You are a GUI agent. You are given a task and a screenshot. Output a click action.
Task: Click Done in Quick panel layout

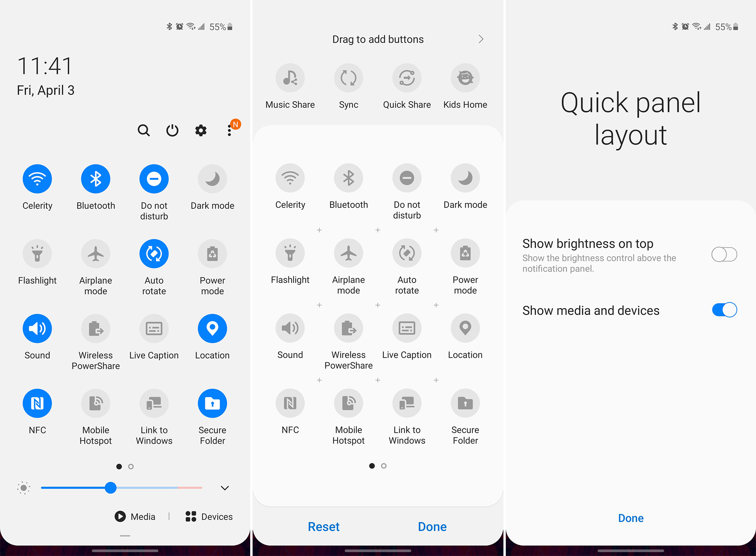[631, 518]
